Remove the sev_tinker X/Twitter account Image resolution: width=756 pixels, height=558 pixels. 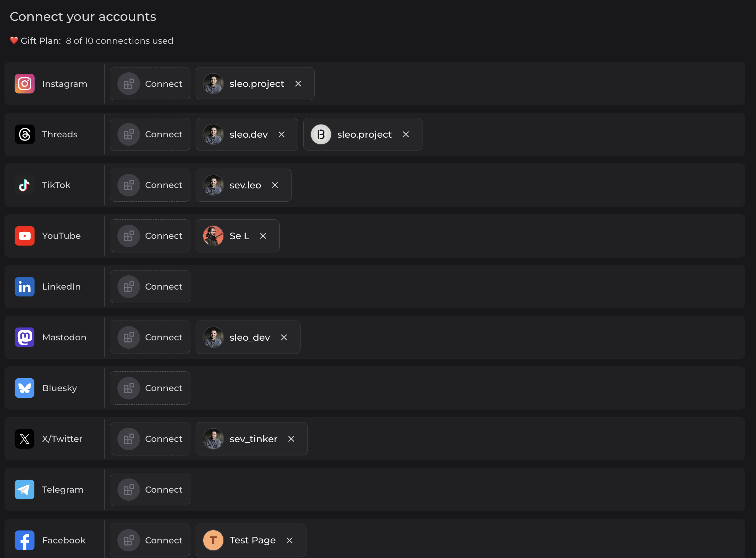[x=291, y=439]
